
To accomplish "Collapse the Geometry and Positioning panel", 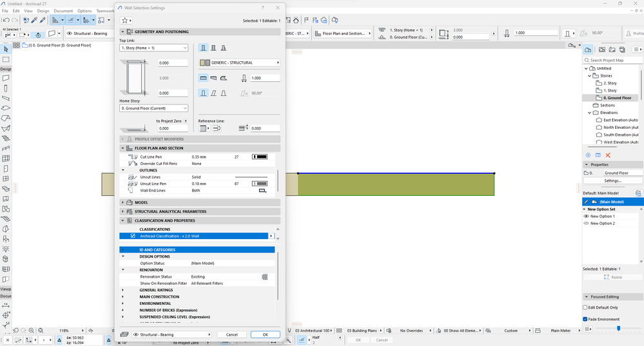I will pyautogui.click(x=122, y=32).
